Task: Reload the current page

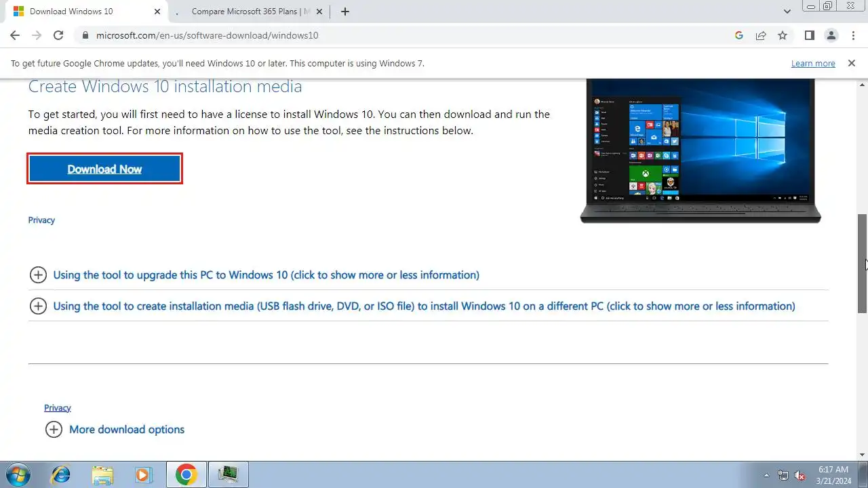Action: [58, 35]
